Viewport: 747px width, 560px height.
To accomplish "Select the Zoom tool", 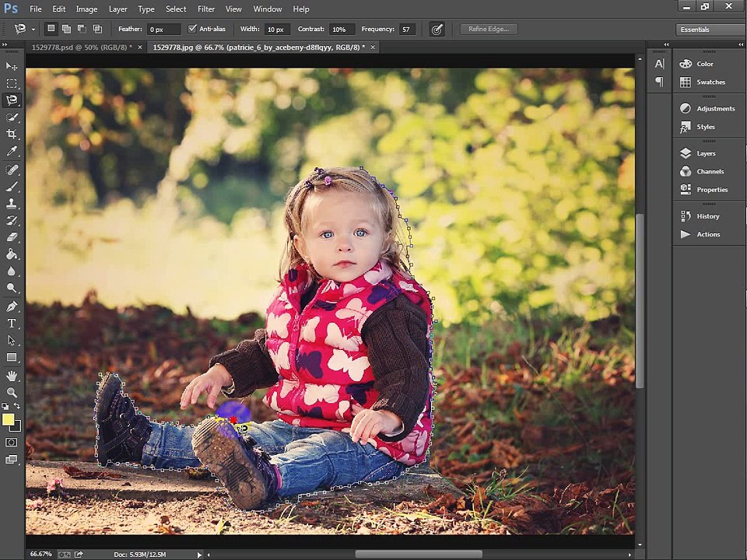I will click(x=12, y=392).
